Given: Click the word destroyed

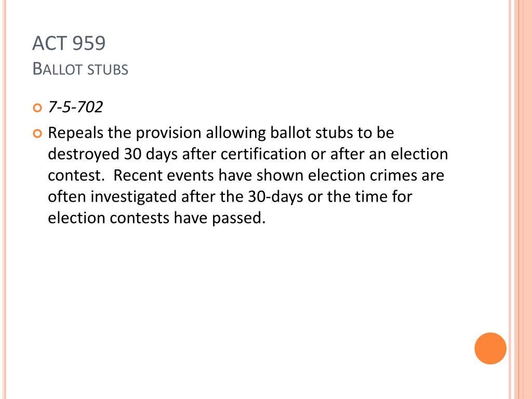Looking at the screenshot, I should pyautogui.click(x=84, y=154).
